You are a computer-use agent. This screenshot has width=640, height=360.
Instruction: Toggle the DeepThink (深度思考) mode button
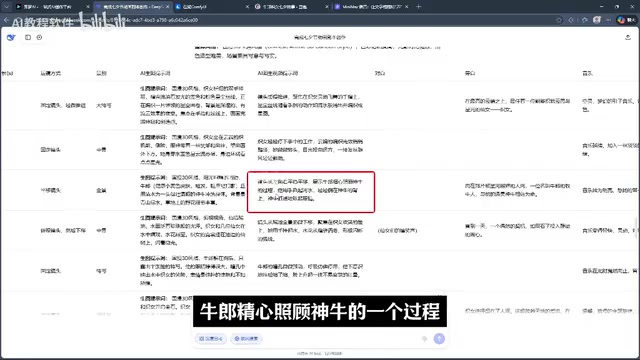(211, 339)
